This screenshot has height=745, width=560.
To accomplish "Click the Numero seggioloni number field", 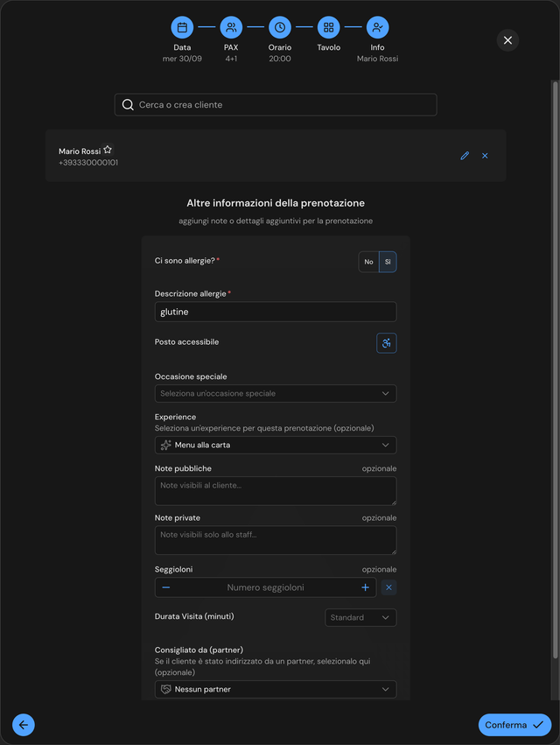I will (x=265, y=587).
